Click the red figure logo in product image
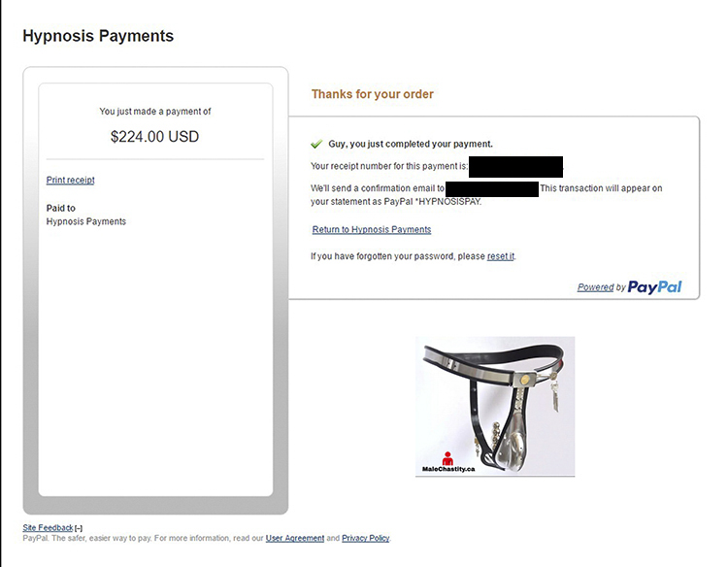The height and width of the screenshot is (567, 728). [447, 457]
